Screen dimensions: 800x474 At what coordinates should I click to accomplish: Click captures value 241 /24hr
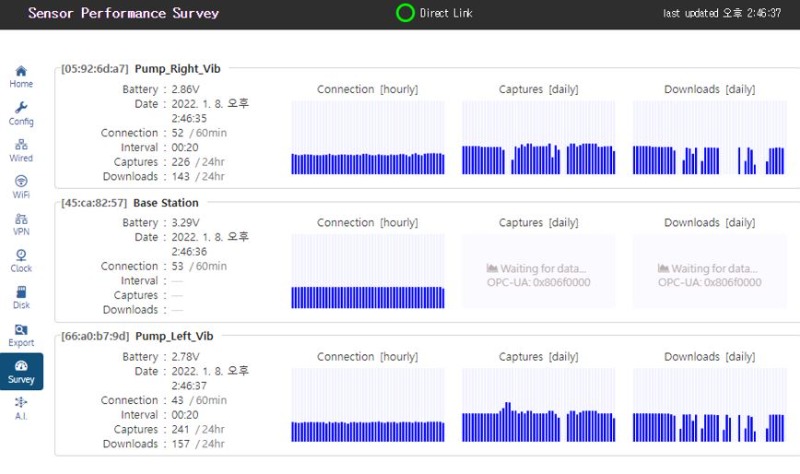tap(198, 430)
